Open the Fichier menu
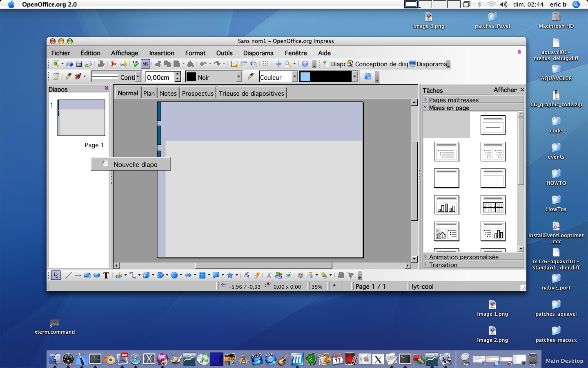 tap(60, 53)
